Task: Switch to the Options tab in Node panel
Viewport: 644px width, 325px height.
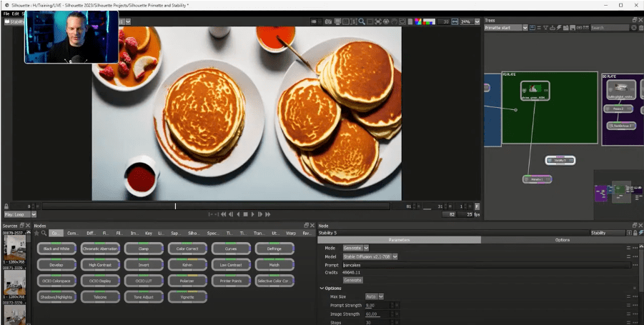Action: point(562,240)
